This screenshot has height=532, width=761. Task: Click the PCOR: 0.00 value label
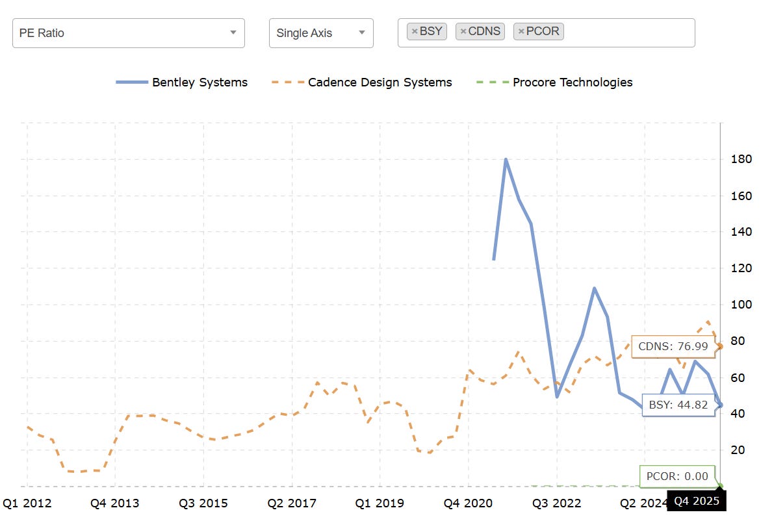click(x=677, y=476)
